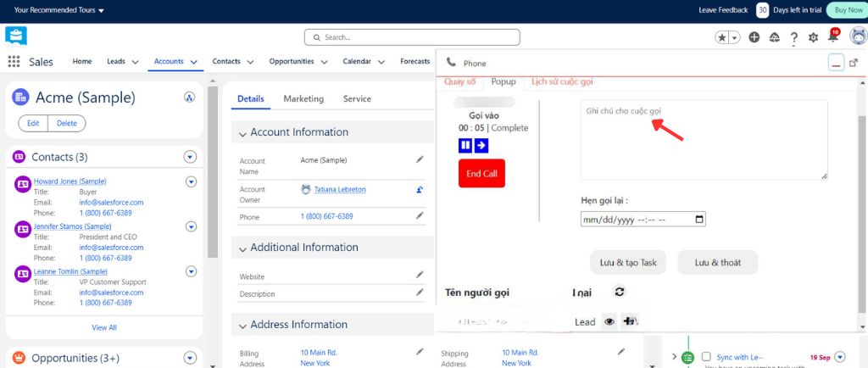Click the Delete button for Acme
The width and height of the screenshot is (868, 368).
[67, 124]
